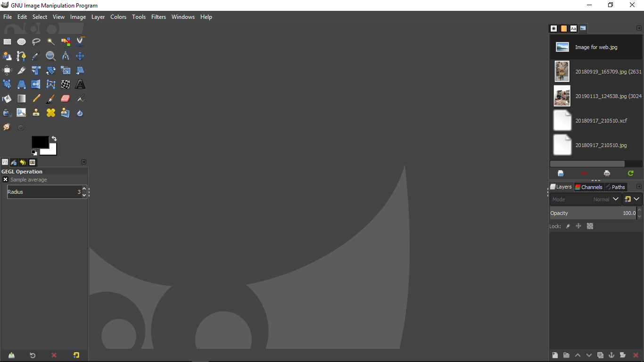Select the Clone stamp tool
The width and height of the screenshot is (644, 362).
[36, 113]
